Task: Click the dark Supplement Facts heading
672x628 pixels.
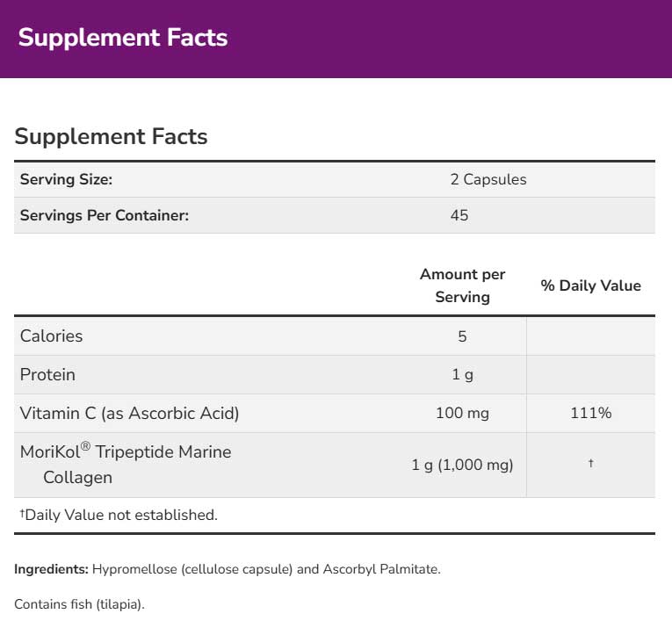Action: point(111,137)
